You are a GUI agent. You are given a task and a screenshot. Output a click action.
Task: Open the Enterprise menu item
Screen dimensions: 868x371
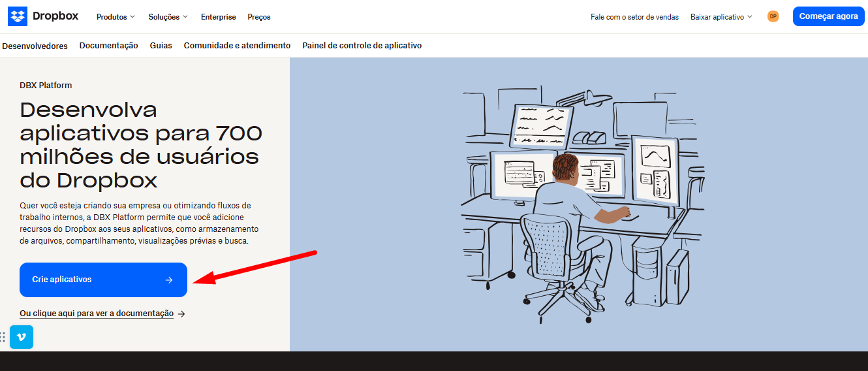[219, 17]
